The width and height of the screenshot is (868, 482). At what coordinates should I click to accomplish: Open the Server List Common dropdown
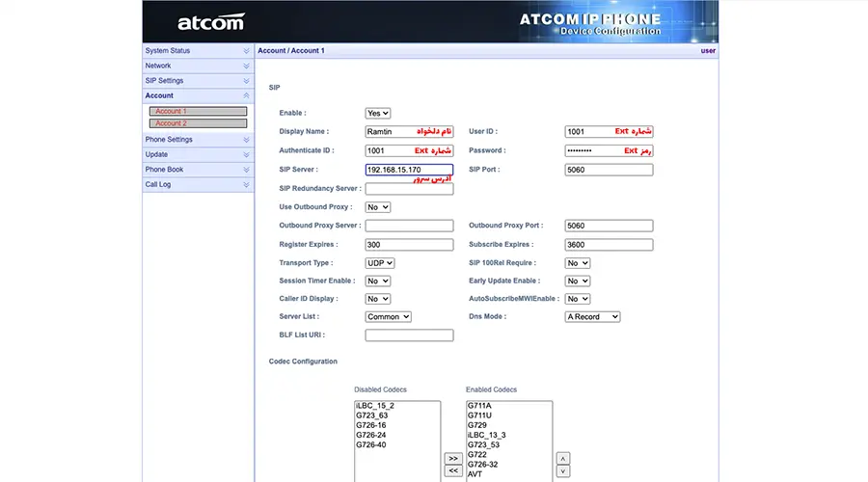pos(388,317)
